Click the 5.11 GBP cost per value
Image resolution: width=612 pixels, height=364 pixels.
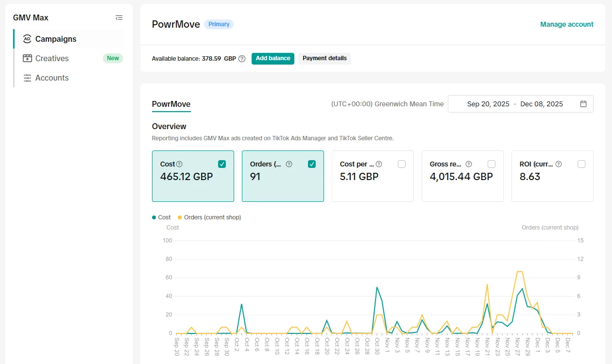359,177
